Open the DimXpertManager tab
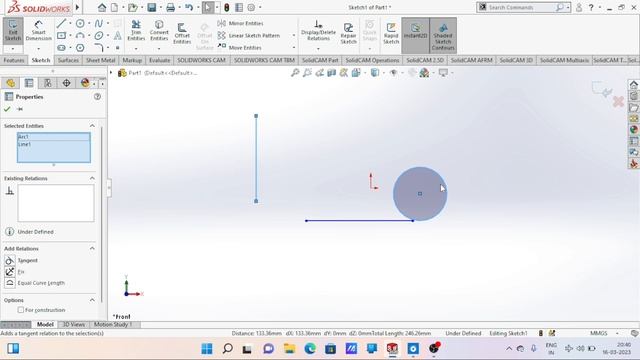Screen dimensions: 640x360 coord(66,83)
